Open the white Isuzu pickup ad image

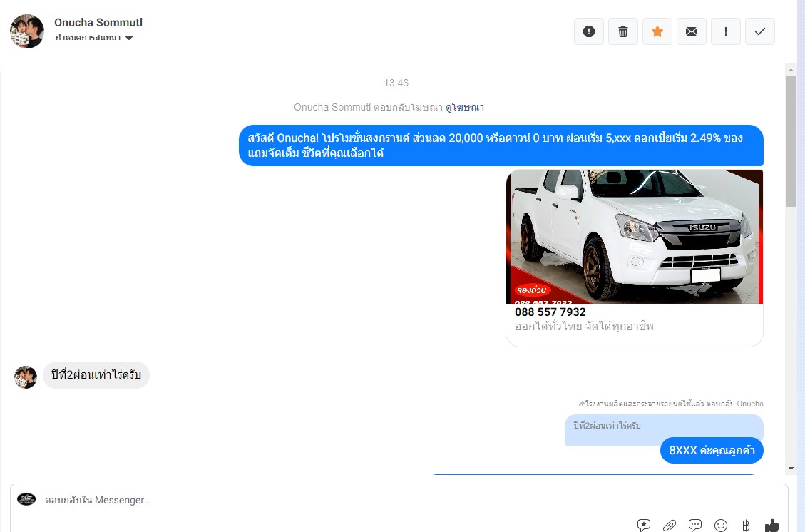635,237
